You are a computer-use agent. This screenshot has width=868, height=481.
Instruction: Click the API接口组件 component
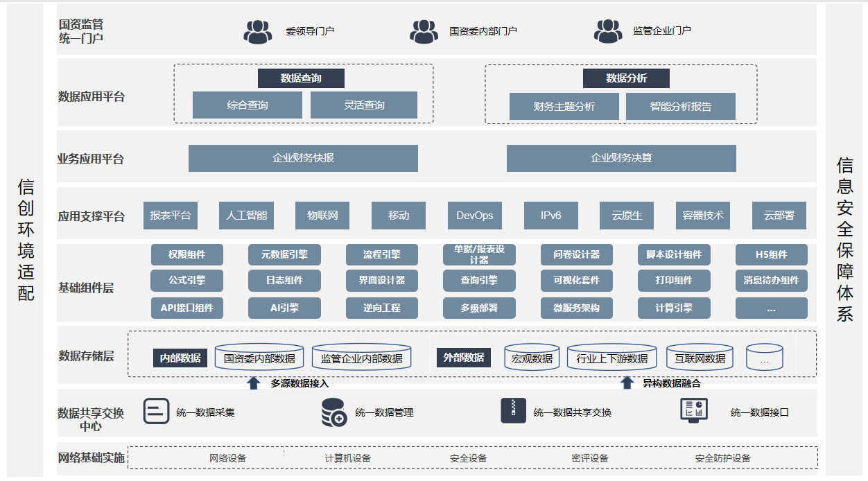click(x=187, y=308)
